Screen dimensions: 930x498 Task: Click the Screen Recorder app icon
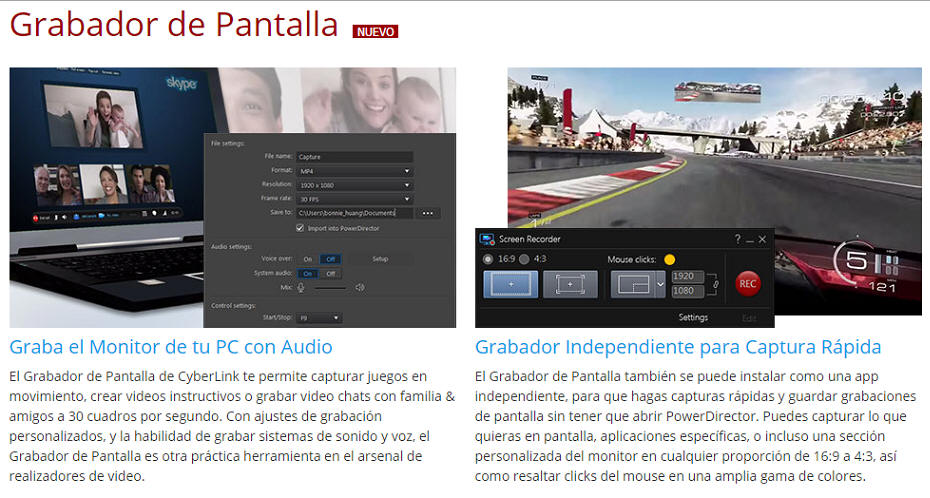tap(487, 239)
